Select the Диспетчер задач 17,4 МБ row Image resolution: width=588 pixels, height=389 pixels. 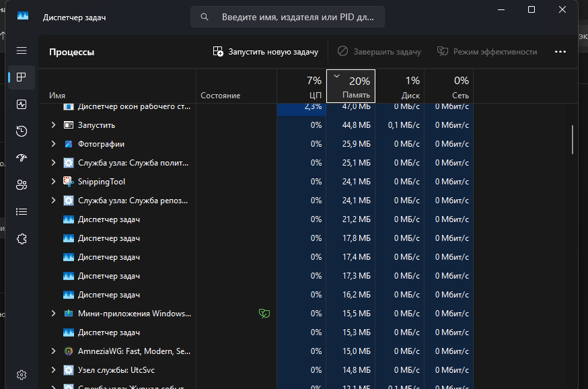[x=256, y=257]
